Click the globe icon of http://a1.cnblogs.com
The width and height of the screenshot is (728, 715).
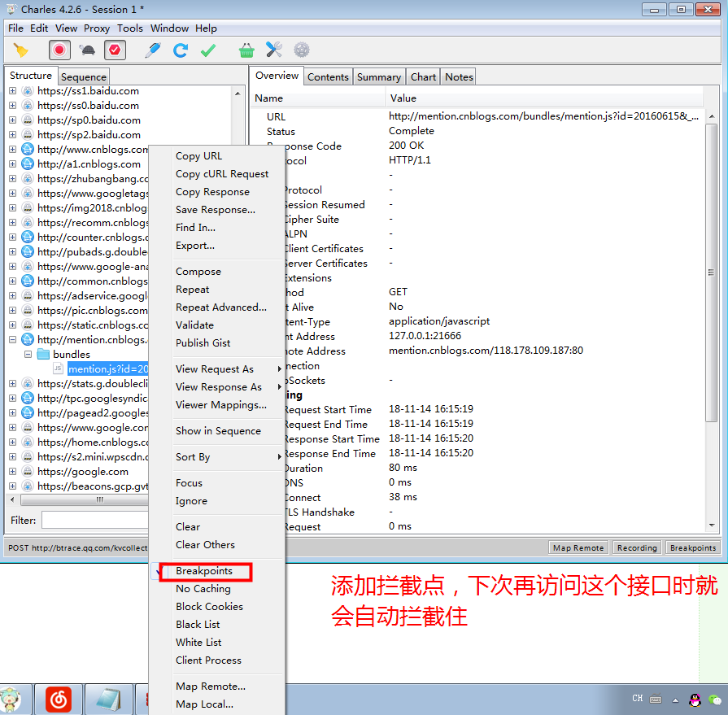pyautogui.click(x=28, y=163)
